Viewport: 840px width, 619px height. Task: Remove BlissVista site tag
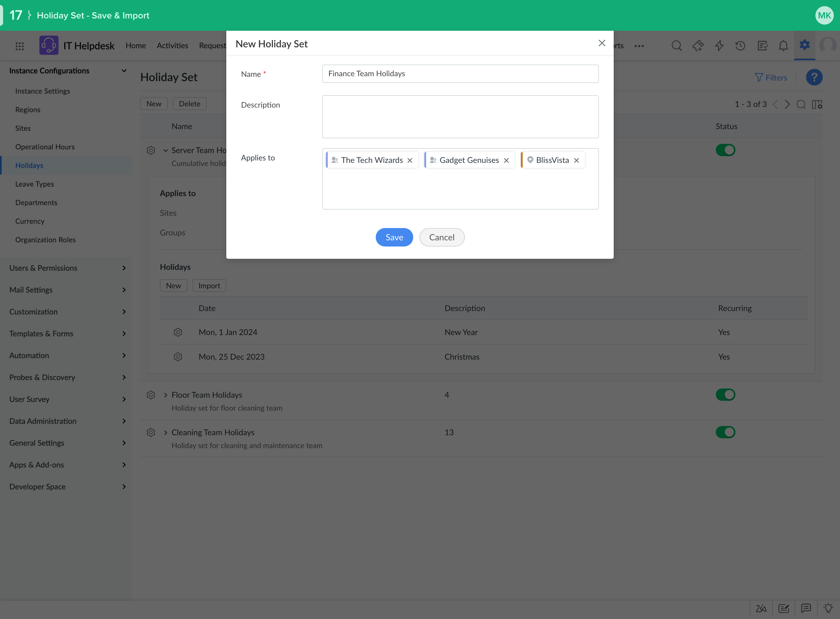click(577, 160)
